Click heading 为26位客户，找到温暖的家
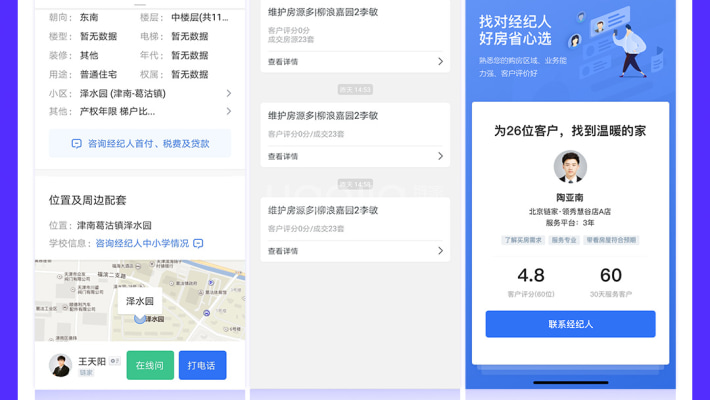The width and height of the screenshot is (710, 400). (570, 131)
